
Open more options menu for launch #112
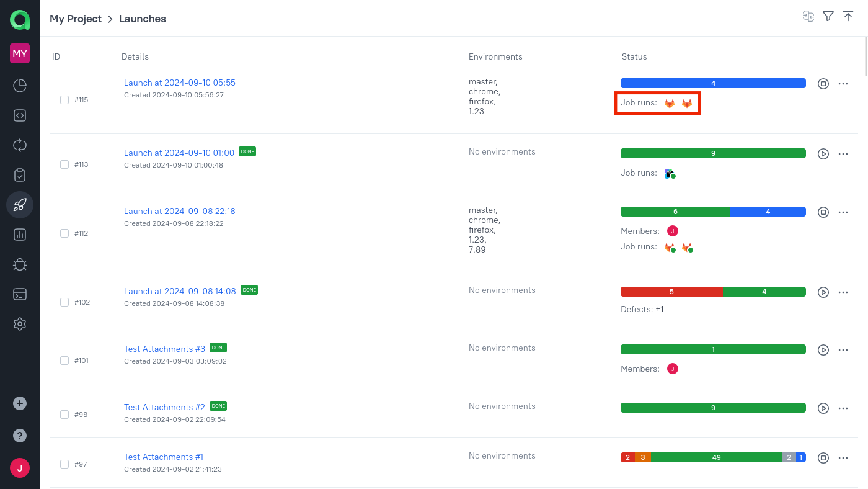[843, 212]
